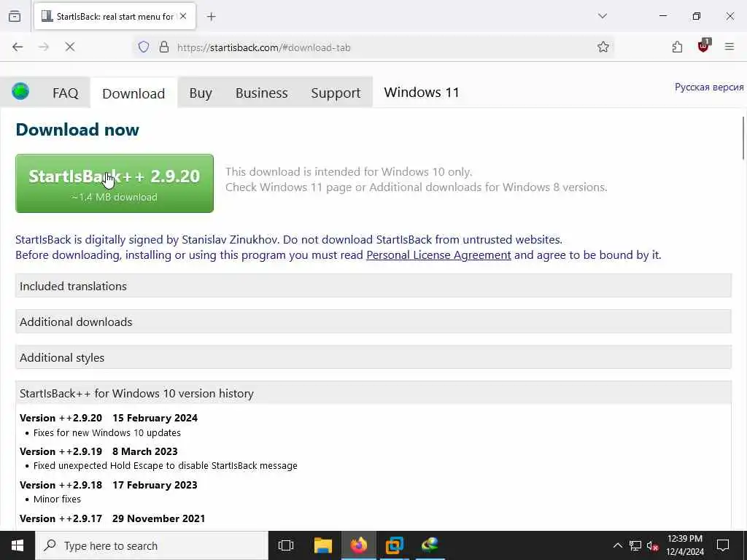Open the Windows 11 page link
Viewport: 747px width, 560px height.
pos(422,92)
